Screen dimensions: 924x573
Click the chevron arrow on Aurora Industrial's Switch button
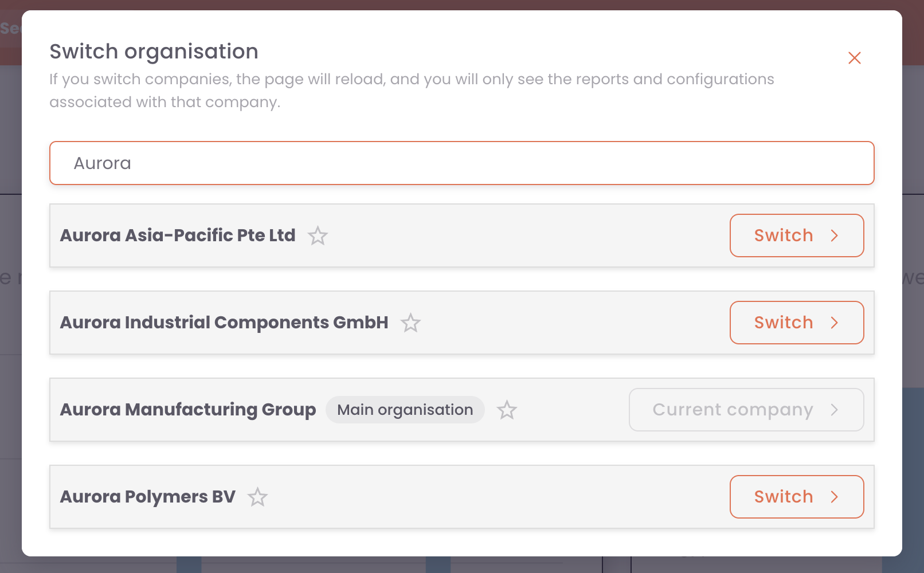pos(835,323)
